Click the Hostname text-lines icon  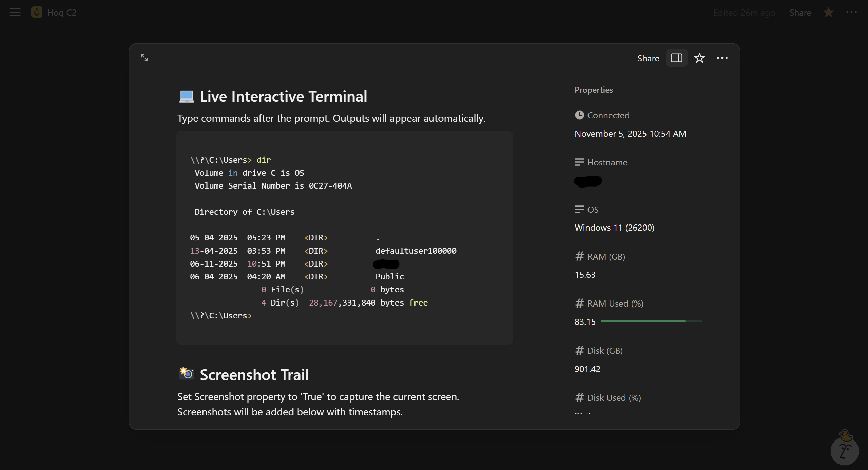pyautogui.click(x=579, y=162)
